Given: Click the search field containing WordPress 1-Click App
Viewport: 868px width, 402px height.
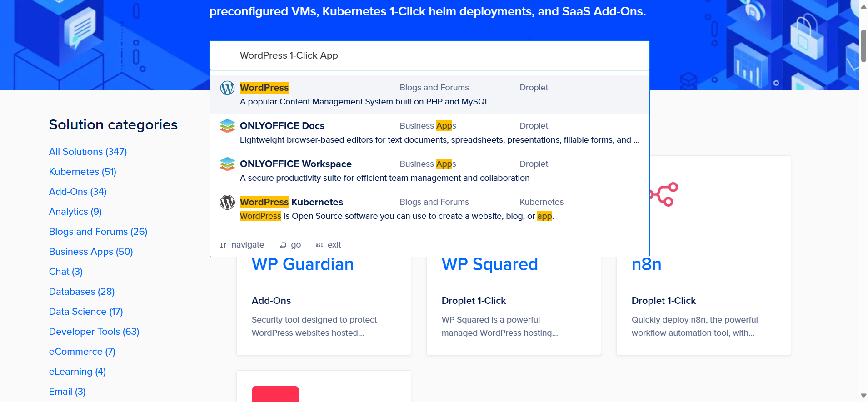Looking at the screenshot, I should click(x=429, y=55).
